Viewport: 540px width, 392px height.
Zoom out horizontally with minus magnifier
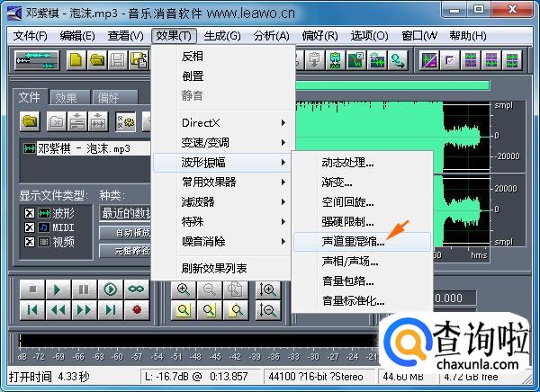click(210, 290)
